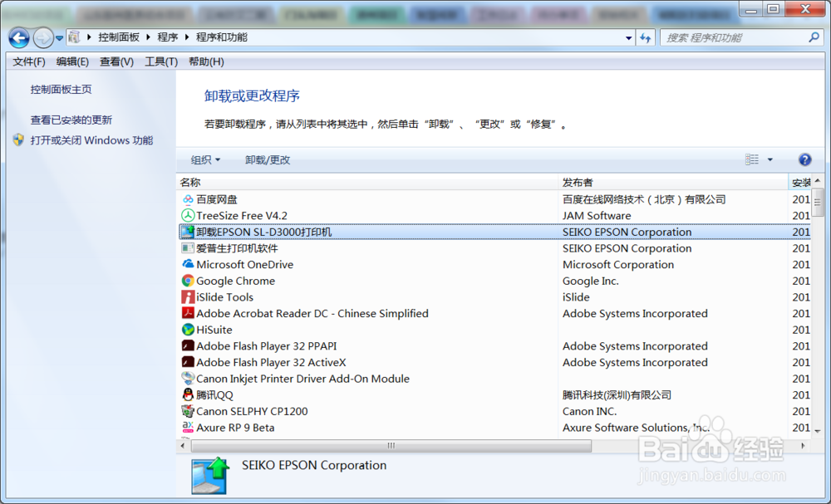This screenshot has width=831, height=504.
Task: Click the horizontal scrollbar left arrow
Action: 183,446
